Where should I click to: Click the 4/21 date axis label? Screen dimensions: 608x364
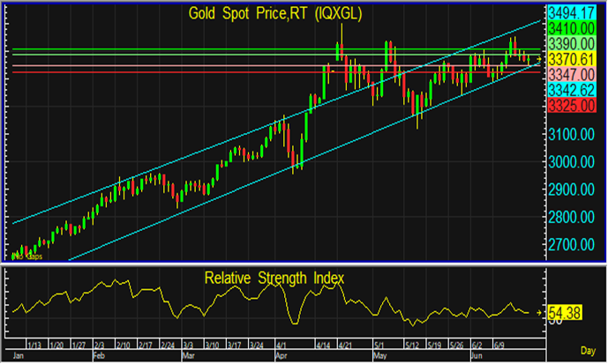click(x=345, y=345)
